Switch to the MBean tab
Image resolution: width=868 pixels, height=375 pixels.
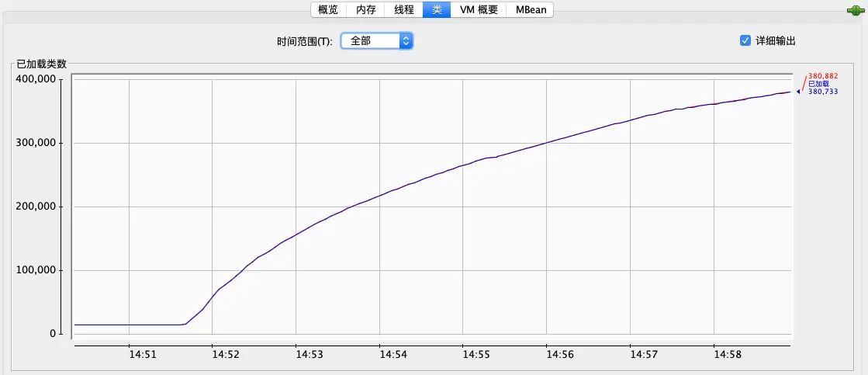point(530,9)
